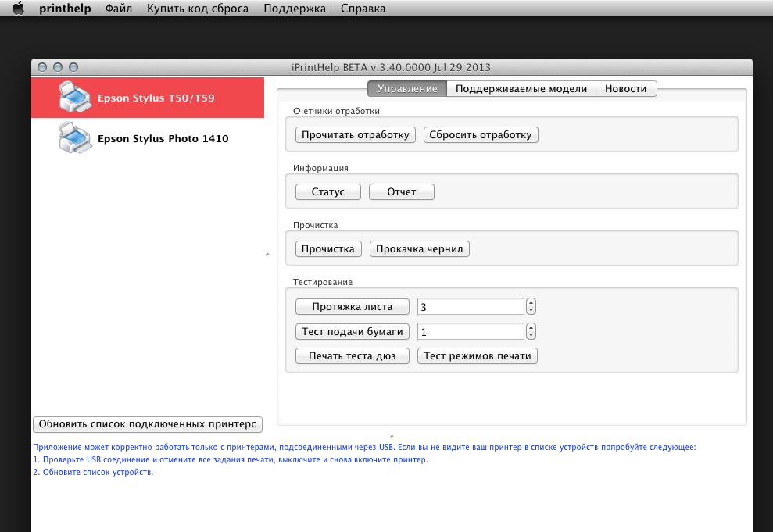Screen dimensions: 773x532
Task: Open the Поддержка menu
Action: pos(295,9)
